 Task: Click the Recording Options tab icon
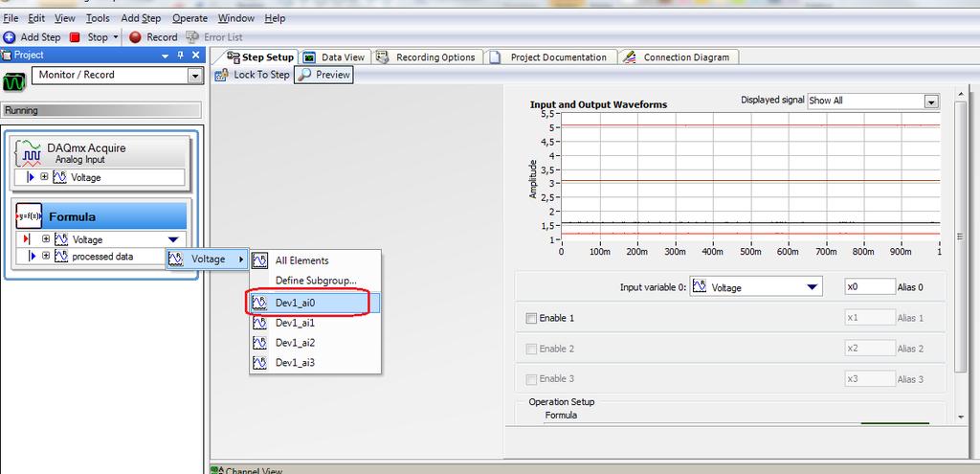click(x=383, y=56)
